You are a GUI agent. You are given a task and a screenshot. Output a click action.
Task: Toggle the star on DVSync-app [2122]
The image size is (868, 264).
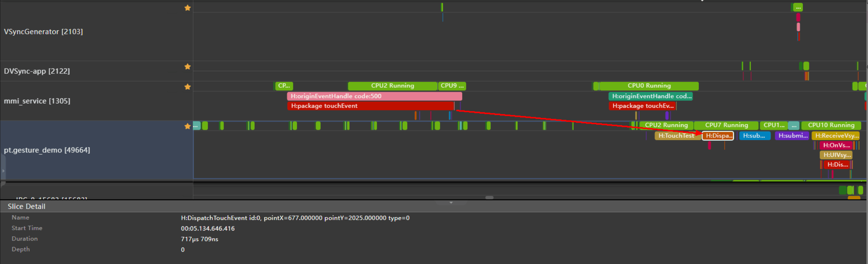pyautogui.click(x=188, y=67)
